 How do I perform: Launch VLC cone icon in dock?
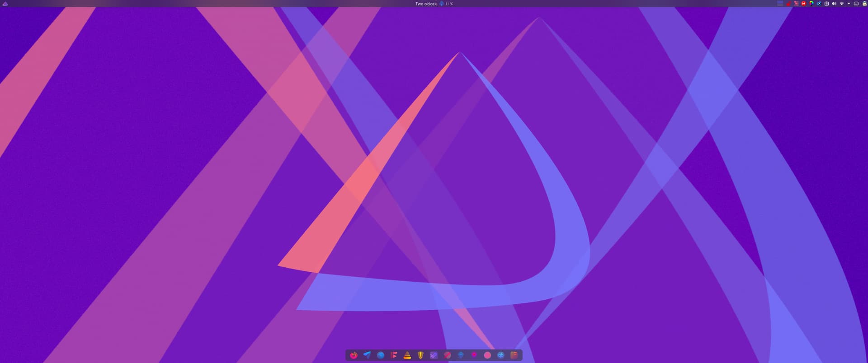pos(407,355)
